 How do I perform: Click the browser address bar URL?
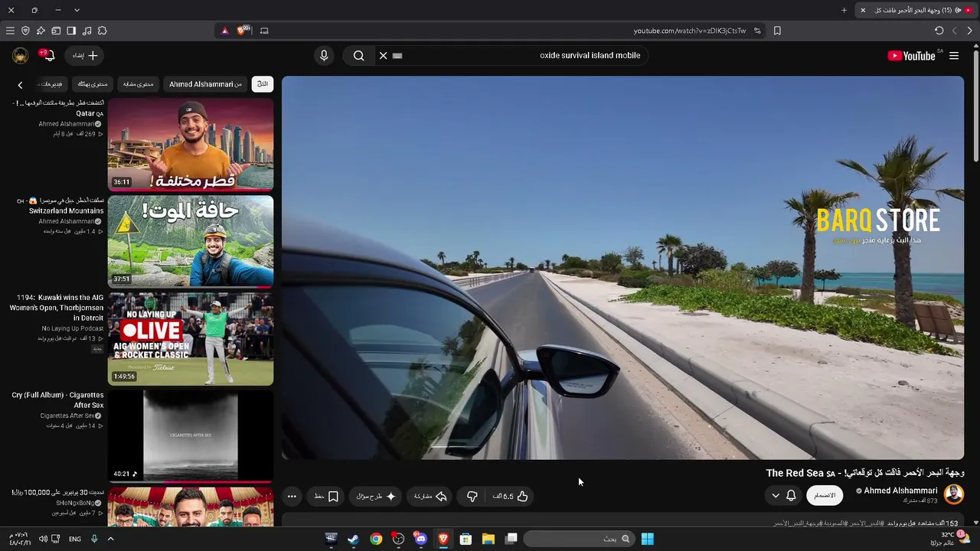(x=690, y=31)
